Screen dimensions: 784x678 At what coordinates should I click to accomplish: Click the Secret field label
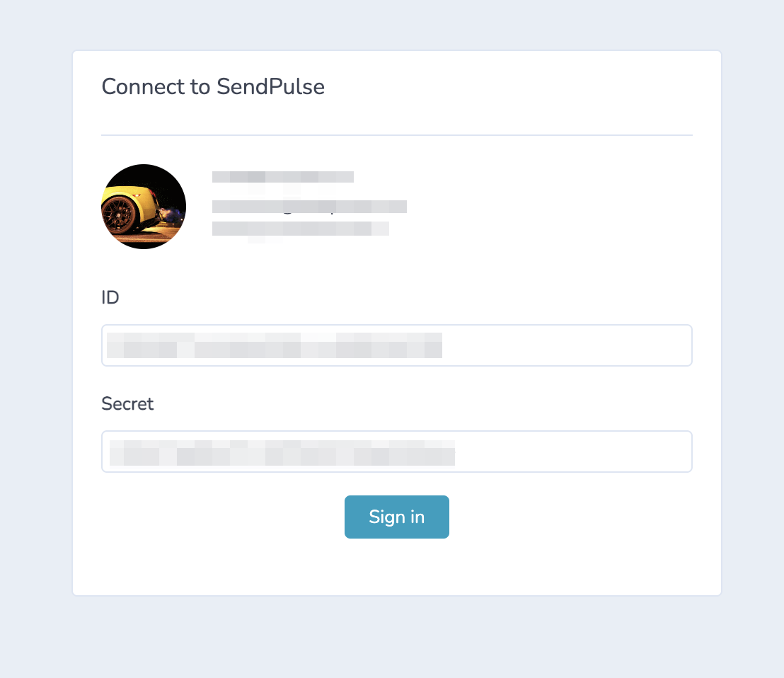click(x=127, y=403)
